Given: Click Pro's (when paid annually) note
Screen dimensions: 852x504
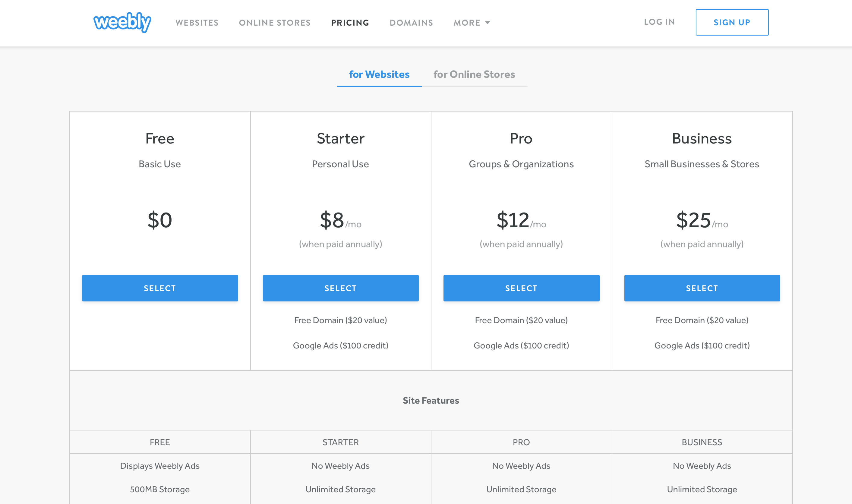Looking at the screenshot, I should coord(521,244).
